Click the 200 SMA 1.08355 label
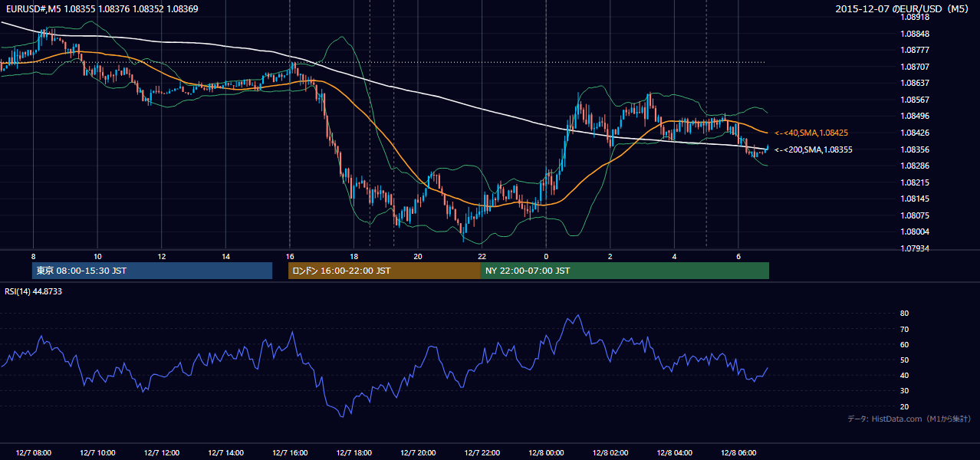Image resolution: width=980 pixels, height=460 pixels. point(814,149)
